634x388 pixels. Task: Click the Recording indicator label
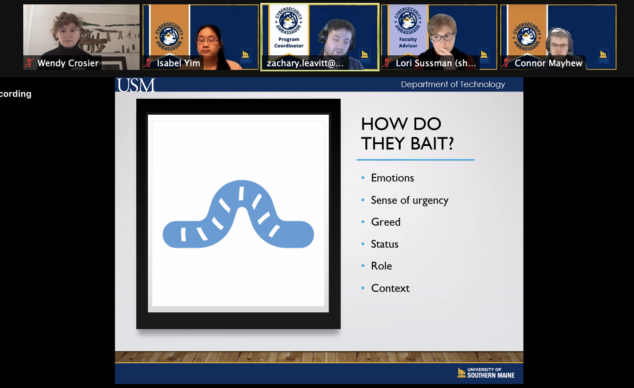(x=15, y=94)
